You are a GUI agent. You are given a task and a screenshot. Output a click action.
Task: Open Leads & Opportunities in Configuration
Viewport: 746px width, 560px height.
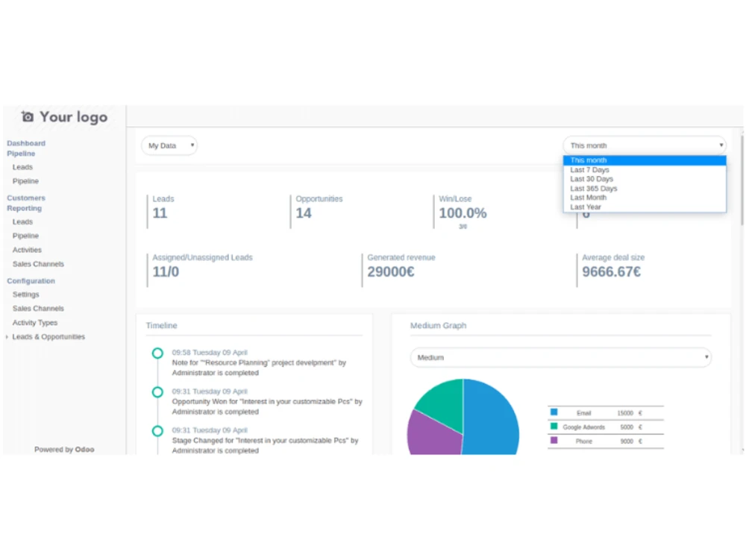click(x=48, y=336)
